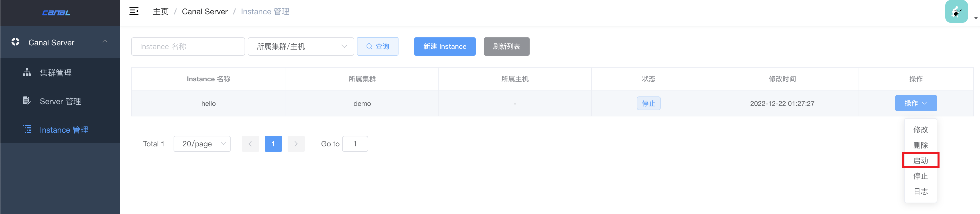Viewport: 980px width, 214px height.
Task: Click the Canal Server breadcrumb
Action: point(205,11)
